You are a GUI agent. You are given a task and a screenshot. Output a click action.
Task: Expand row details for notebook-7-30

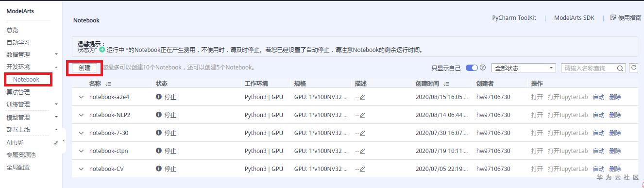coord(81,133)
